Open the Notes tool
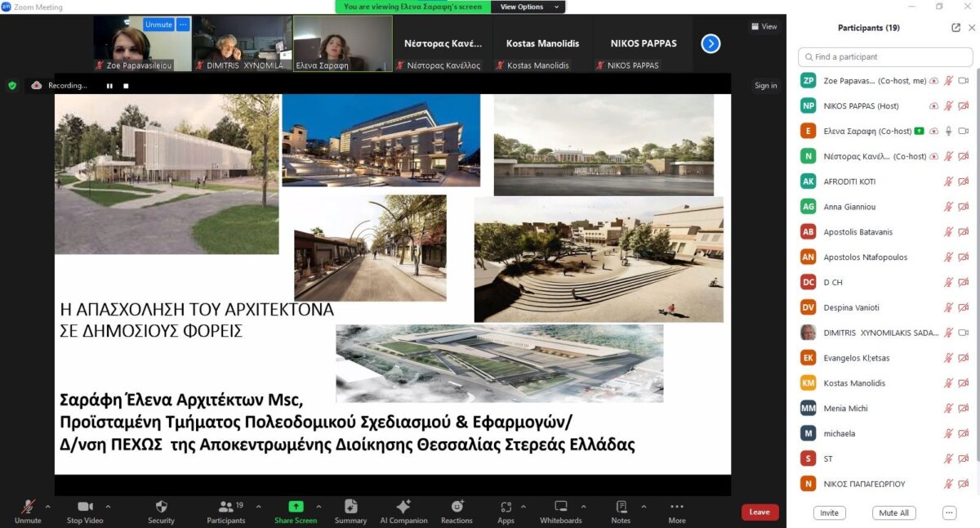 click(x=621, y=508)
